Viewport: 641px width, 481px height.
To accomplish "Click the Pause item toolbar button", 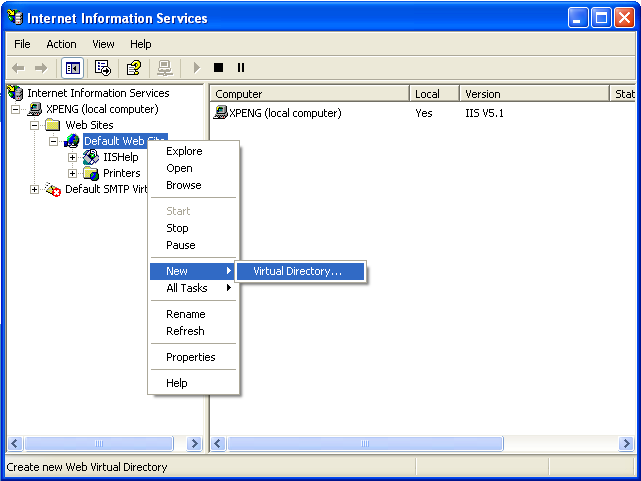I will [241, 68].
